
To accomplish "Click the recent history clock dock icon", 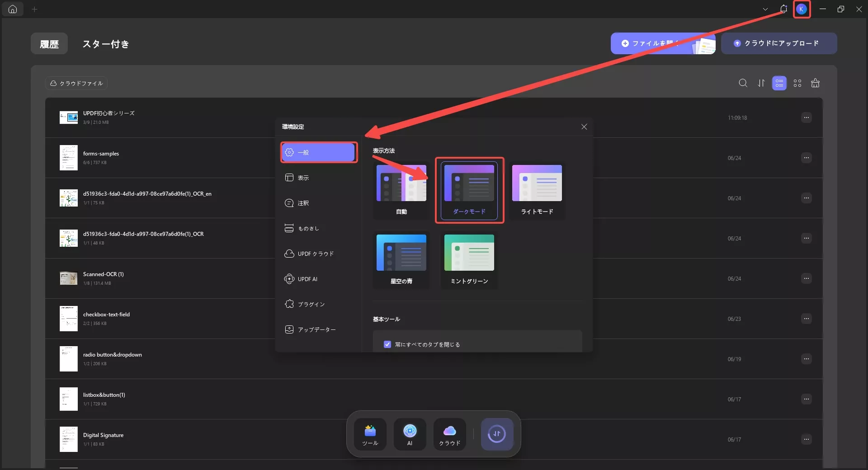I will click(497, 434).
